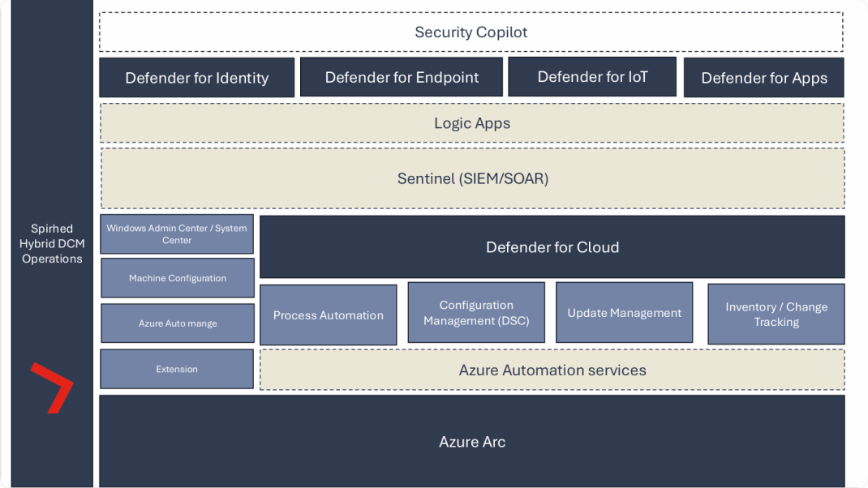Image resolution: width=868 pixels, height=488 pixels.
Task: Click the Sentinel (SIEM/SOAR) layer
Action: point(471,178)
